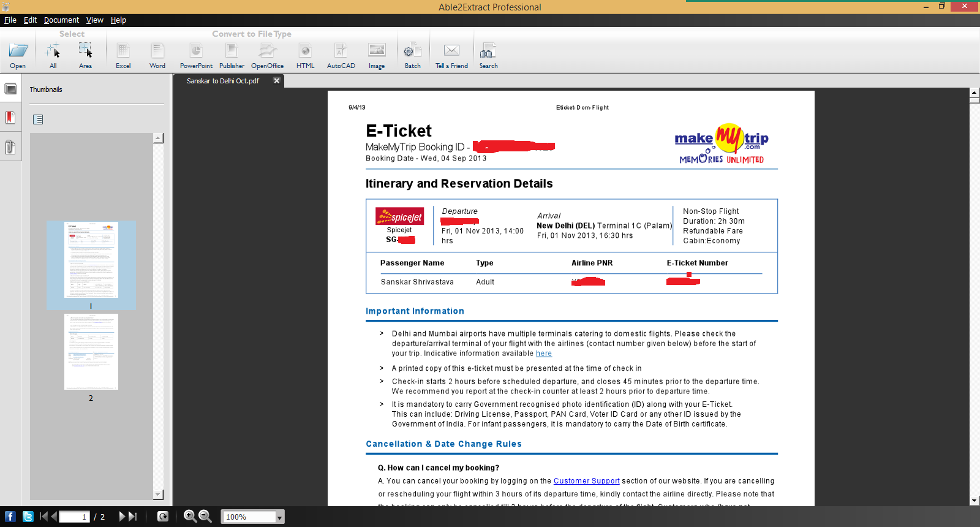Click 'Non-Stop Flight' text
This screenshot has height=527, width=980.
click(711, 211)
